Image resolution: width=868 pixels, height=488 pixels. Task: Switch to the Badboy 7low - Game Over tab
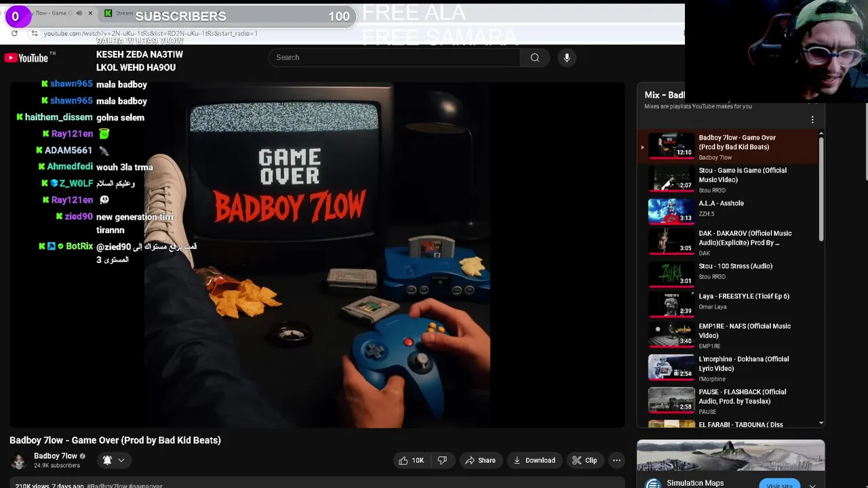[53, 13]
